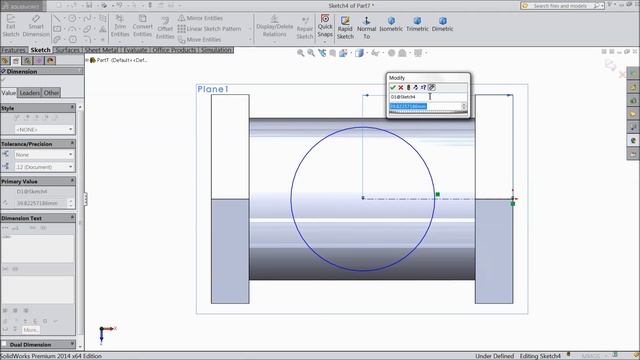
Task: Choose the Corner Rectangle tool
Action: (x=57, y=29)
